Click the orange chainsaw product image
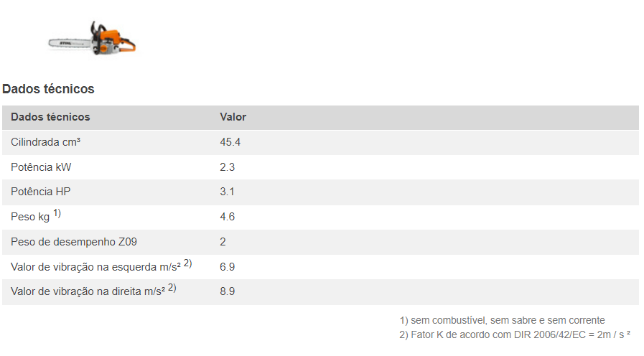 [92, 39]
